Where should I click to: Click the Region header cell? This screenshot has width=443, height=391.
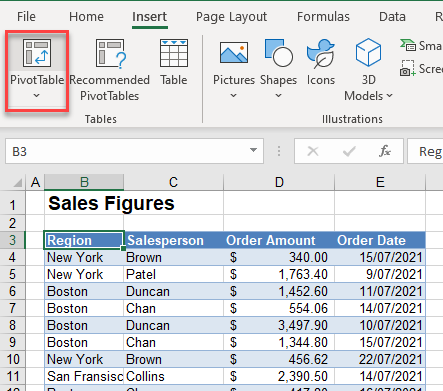tap(84, 240)
